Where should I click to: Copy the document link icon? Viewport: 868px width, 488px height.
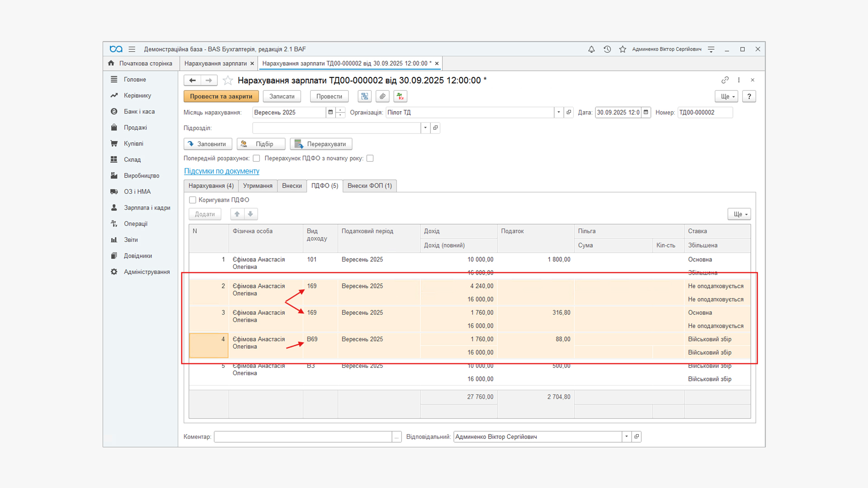click(725, 80)
